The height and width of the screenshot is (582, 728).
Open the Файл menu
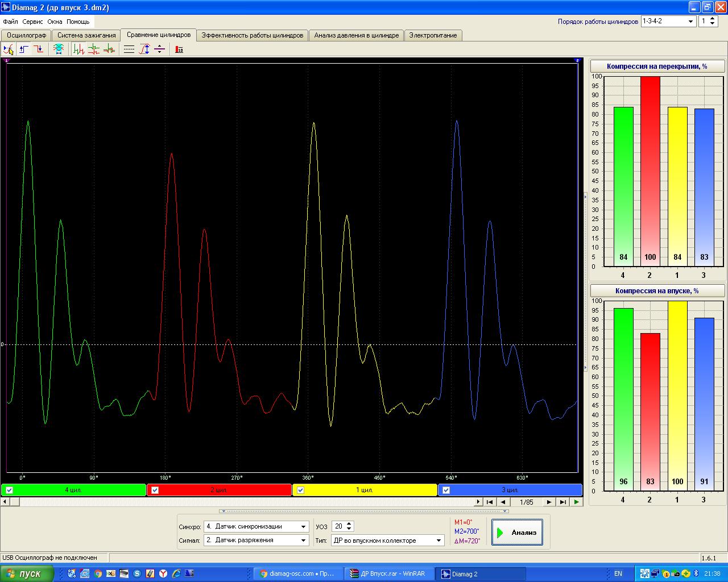[10, 22]
